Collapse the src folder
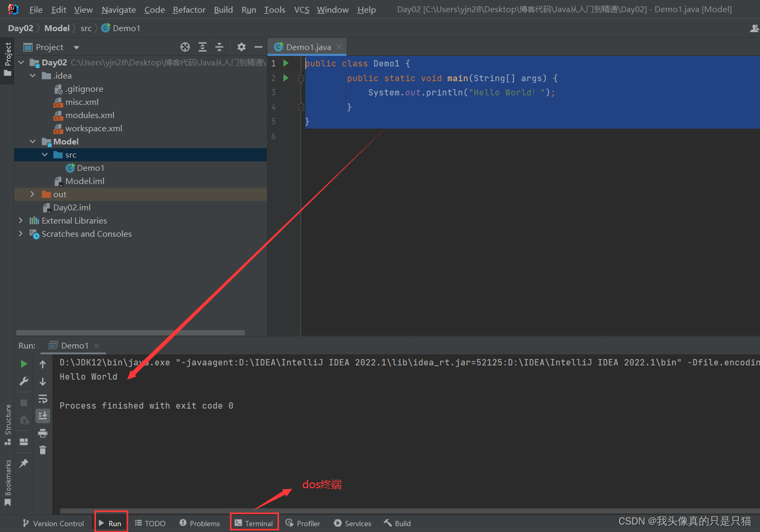760x532 pixels. pos(45,154)
